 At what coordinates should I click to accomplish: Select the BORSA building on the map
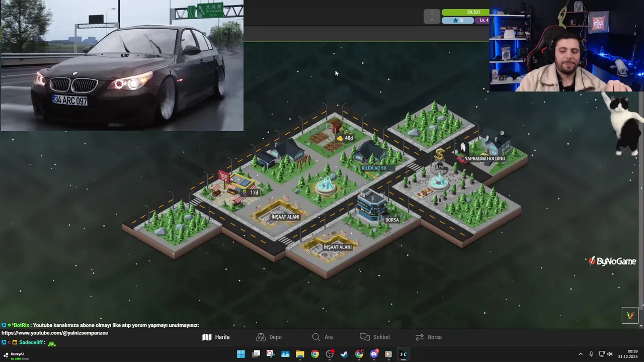pos(372,206)
